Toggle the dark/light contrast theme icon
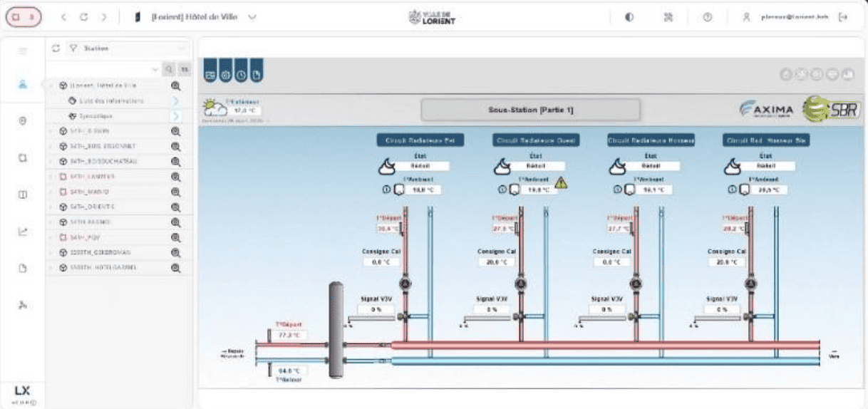The width and height of the screenshot is (868, 409). coord(629,18)
